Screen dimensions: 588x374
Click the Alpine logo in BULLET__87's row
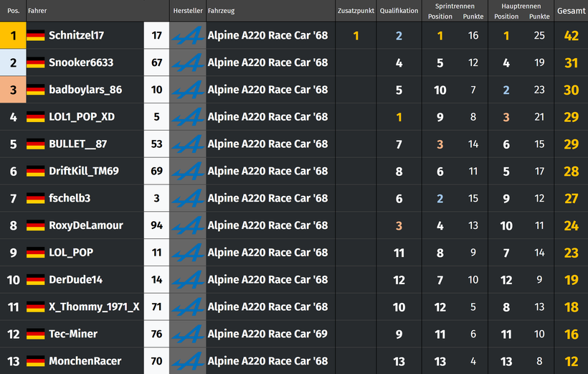pyautogui.click(x=187, y=144)
